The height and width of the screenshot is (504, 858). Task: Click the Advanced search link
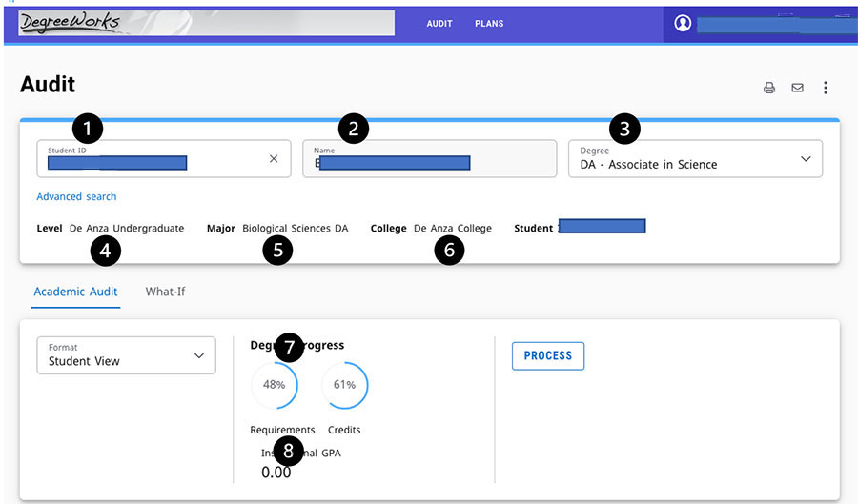pyautogui.click(x=76, y=196)
